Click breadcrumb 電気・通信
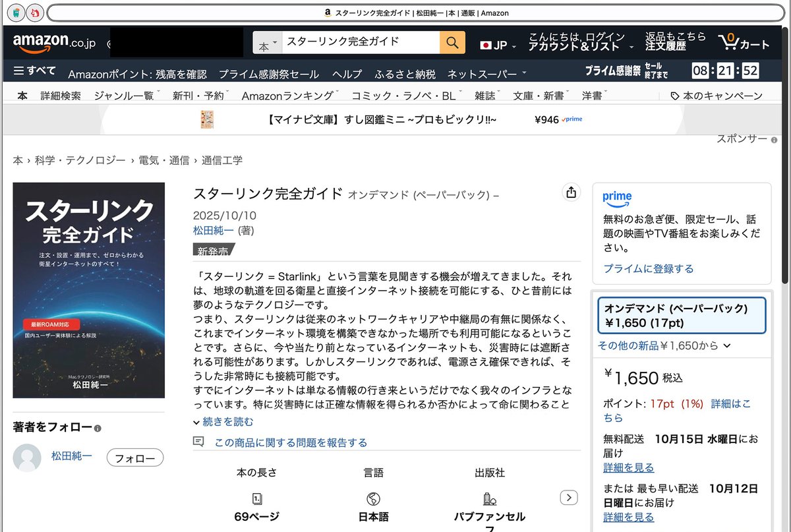The width and height of the screenshot is (791, 532). tap(163, 160)
